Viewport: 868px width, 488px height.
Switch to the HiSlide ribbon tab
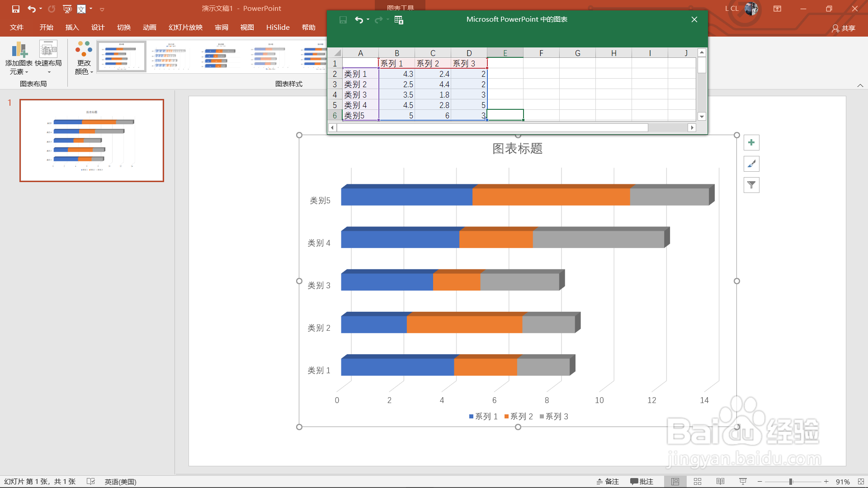278,27
